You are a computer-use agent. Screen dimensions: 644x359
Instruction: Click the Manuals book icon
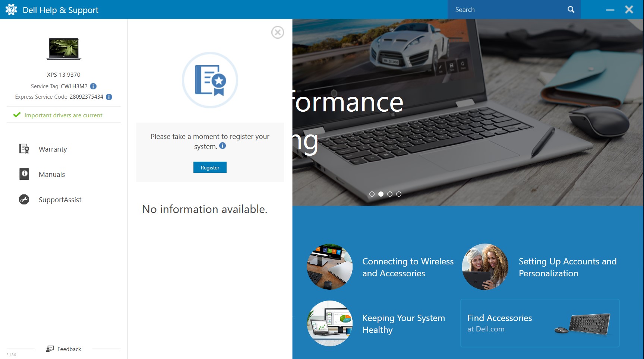pyautogui.click(x=24, y=174)
